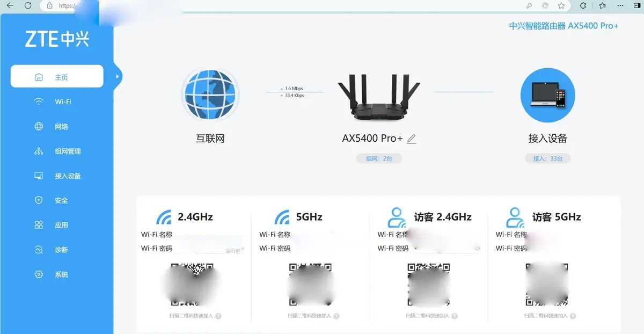Click the 5GHz heading text
This screenshot has height=334, width=644.
(309, 217)
